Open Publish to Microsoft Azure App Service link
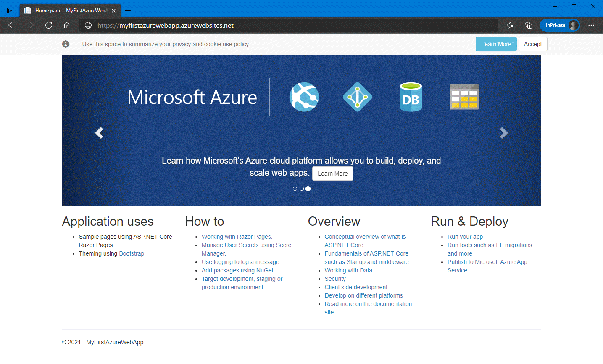Viewport: 603px width, 364px height. [x=487, y=266]
